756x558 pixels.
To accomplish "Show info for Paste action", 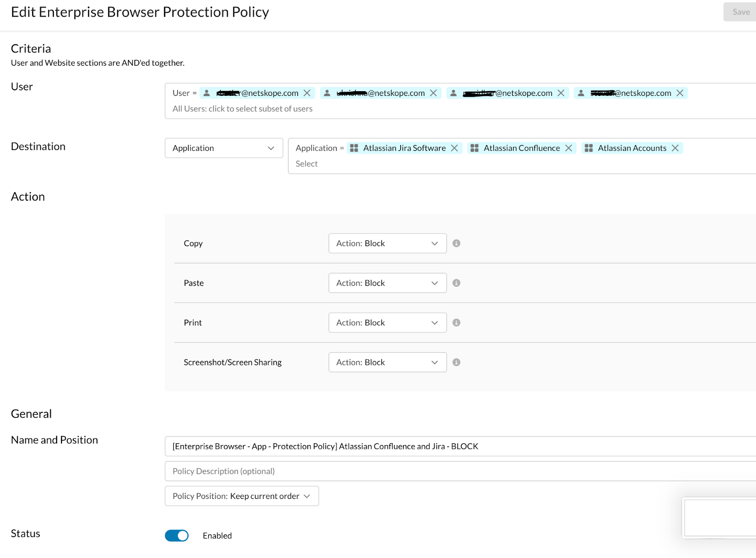I will 456,283.
